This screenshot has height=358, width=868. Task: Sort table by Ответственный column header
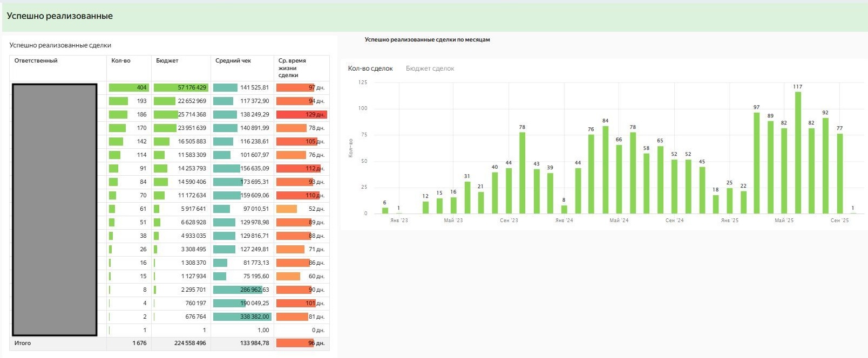tap(36, 61)
